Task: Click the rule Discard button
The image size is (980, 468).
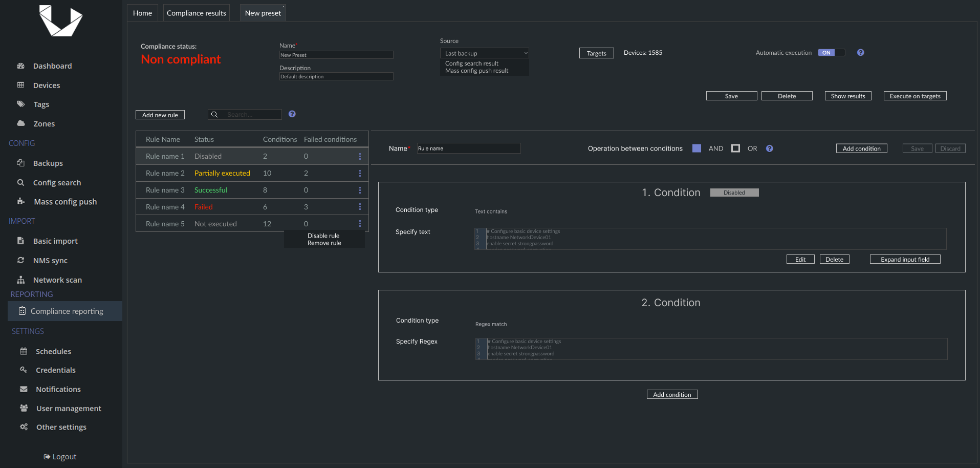Action: point(950,148)
